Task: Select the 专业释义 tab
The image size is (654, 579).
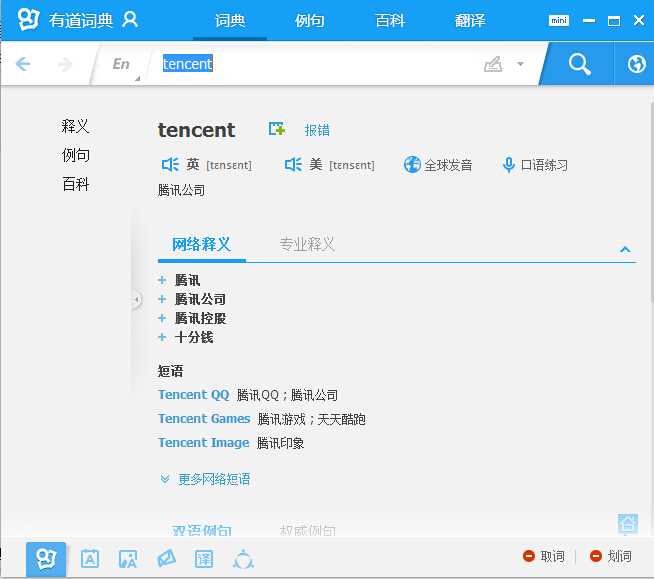Action: (307, 244)
